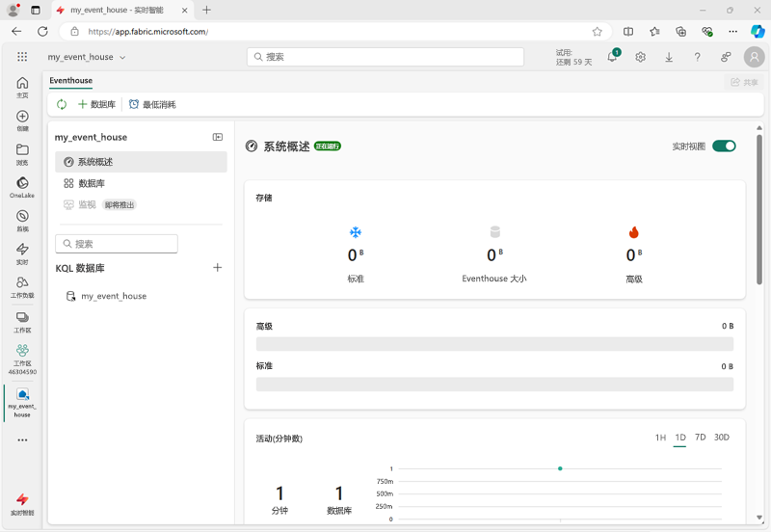Add a new database from toolbar
This screenshot has width=771, height=532.
coord(97,104)
